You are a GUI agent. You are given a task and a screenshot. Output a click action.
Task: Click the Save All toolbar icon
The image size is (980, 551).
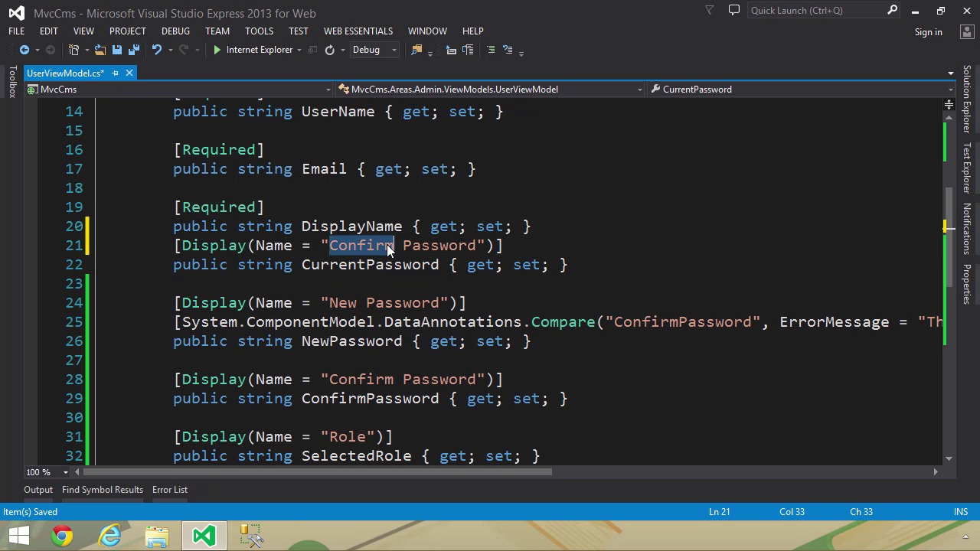[x=134, y=50]
